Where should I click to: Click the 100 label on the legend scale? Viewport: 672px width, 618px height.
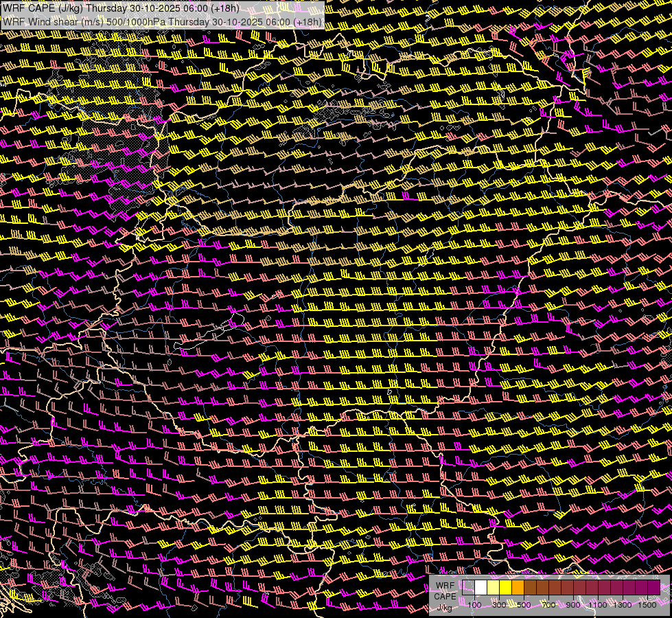(x=474, y=605)
